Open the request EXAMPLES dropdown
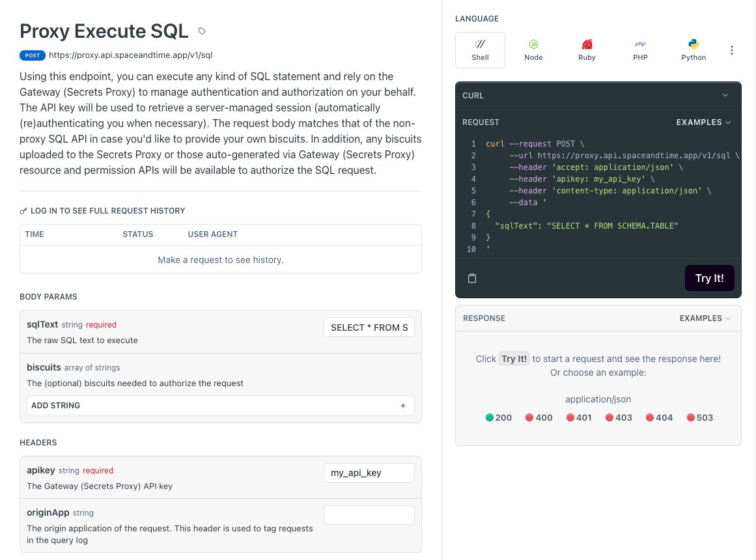756x560 pixels. pos(703,122)
